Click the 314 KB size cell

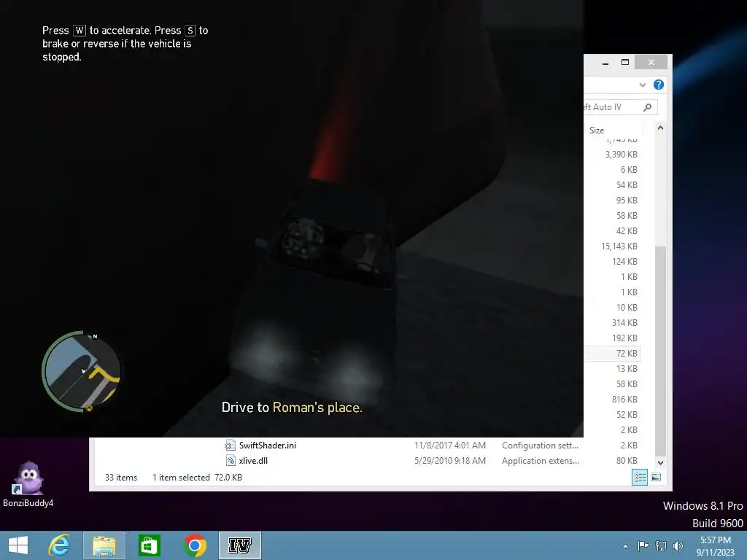point(624,322)
